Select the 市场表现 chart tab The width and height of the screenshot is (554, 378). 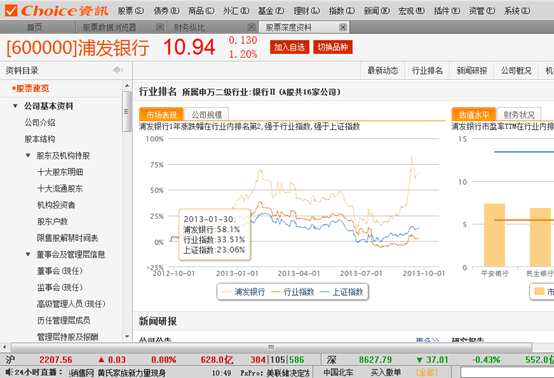[x=161, y=115]
